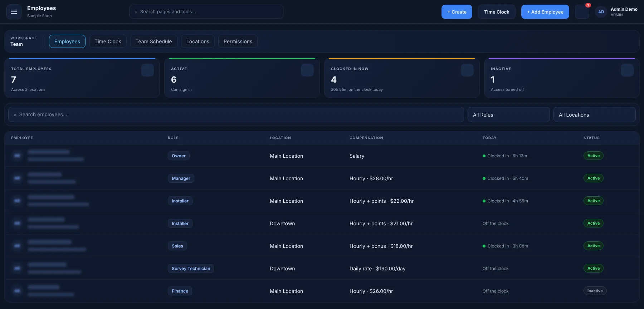Click the Finance row employee avatar

pyautogui.click(x=17, y=291)
